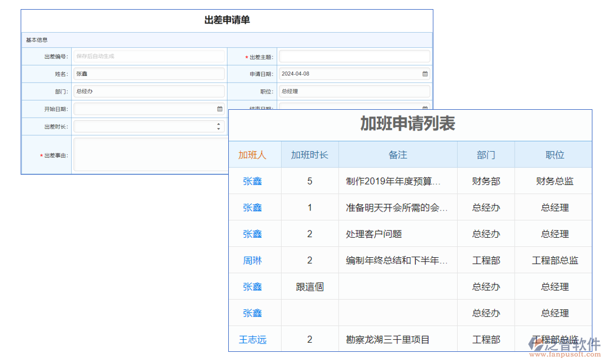Image resolution: width=607 pixels, height=364 pixels.
Task: Open the 开始日期 calendar picker icon
Action: coord(220,109)
